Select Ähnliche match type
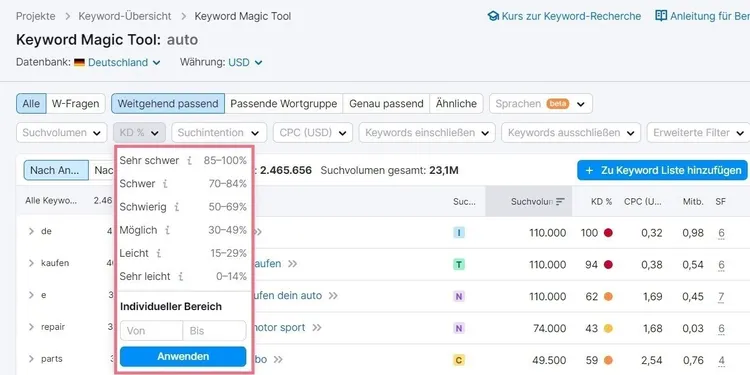The height and width of the screenshot is (375, 750). (456, 104)
